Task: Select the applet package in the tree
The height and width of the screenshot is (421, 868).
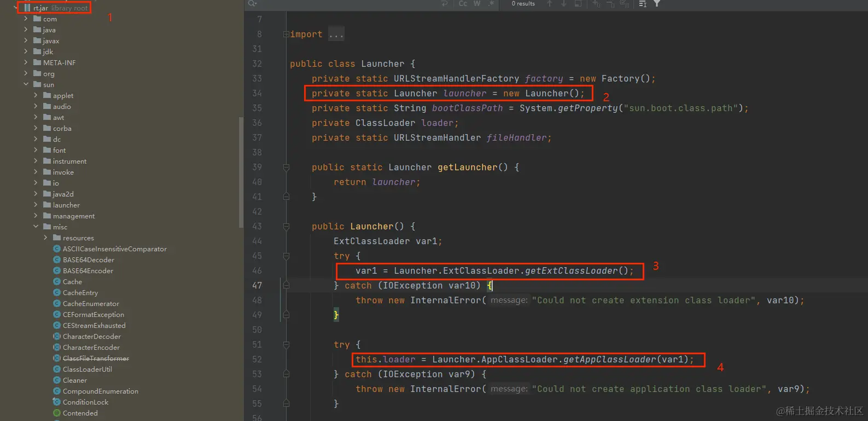Action: [63, 96]
